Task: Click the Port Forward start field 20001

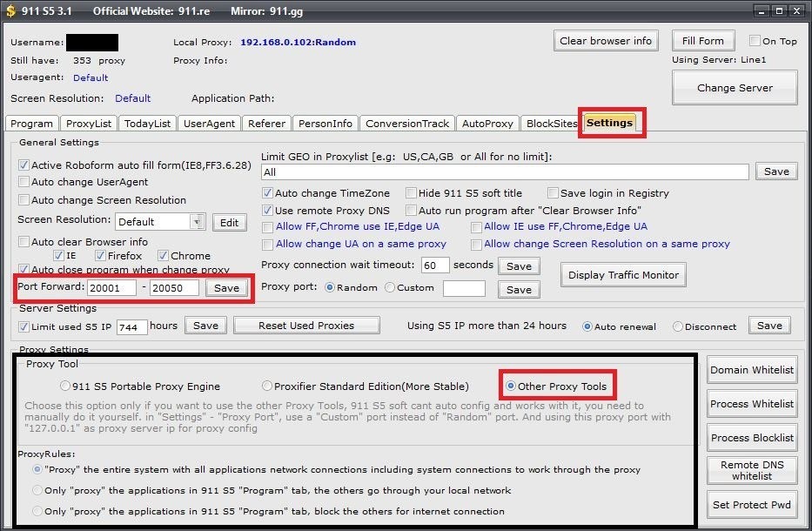Action: pyautogui.click(x=112, y=288)
